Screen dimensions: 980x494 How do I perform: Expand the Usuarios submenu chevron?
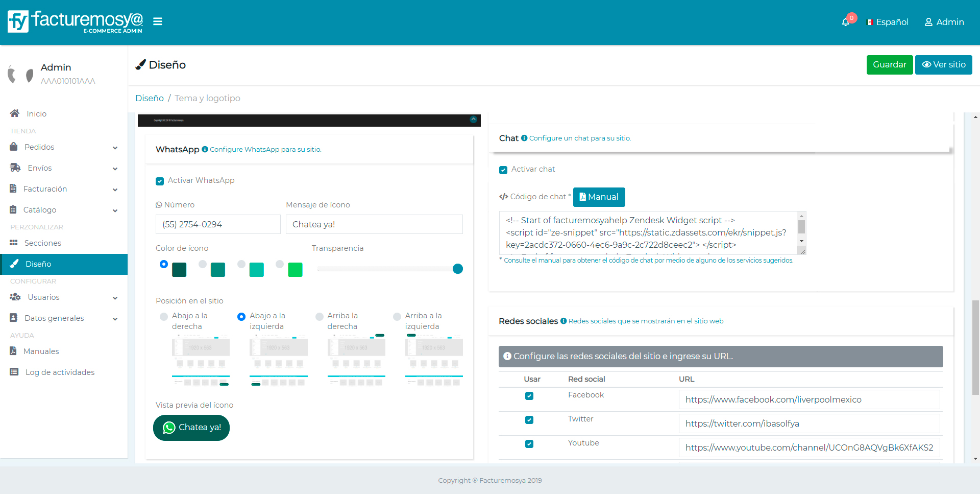coord(115,298)
